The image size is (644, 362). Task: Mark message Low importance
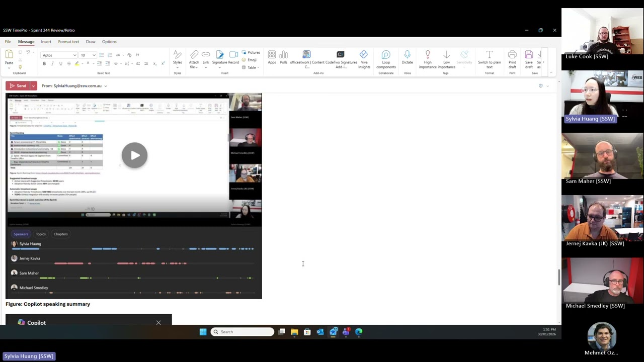click(x=446, y=59)
